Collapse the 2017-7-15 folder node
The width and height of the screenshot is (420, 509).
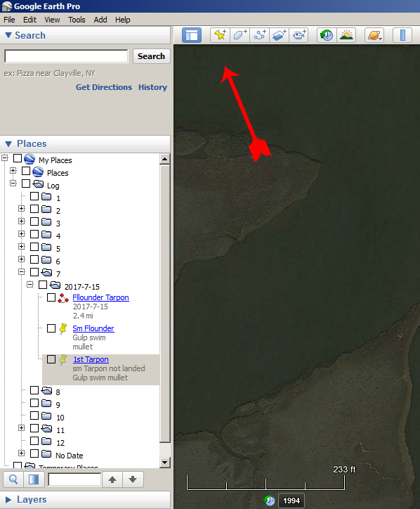click(x=29, y=284)
